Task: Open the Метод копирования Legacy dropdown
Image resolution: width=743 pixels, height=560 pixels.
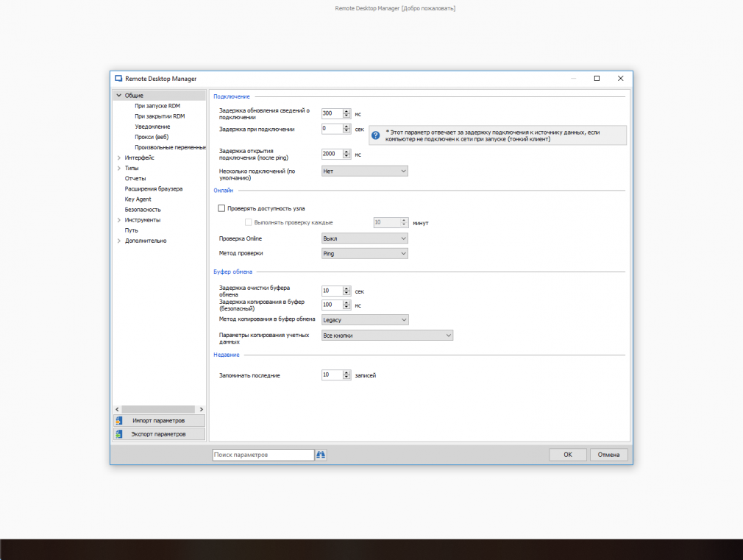Action: coord(365,320)
